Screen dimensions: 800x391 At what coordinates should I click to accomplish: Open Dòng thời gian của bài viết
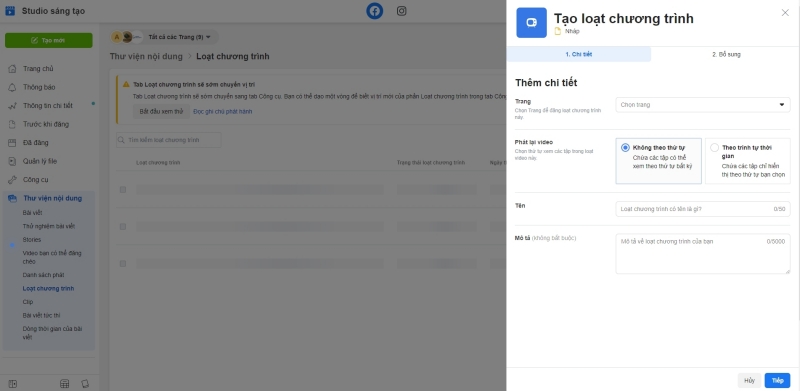52,333
